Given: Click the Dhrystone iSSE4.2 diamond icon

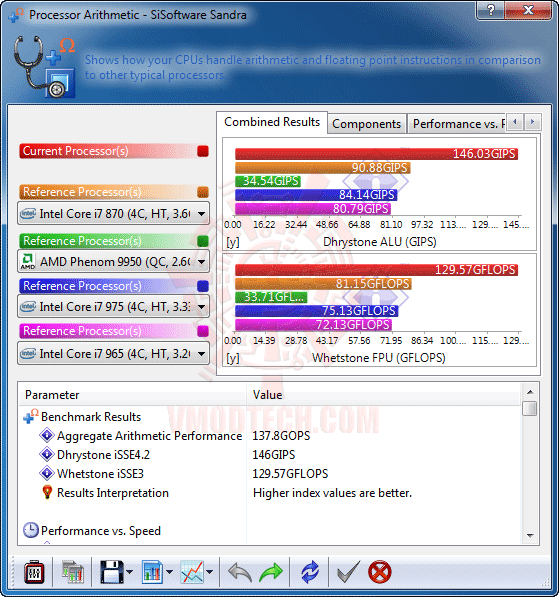Looking at the screenshot, I should pyautogui.click(x=47, y=454).
